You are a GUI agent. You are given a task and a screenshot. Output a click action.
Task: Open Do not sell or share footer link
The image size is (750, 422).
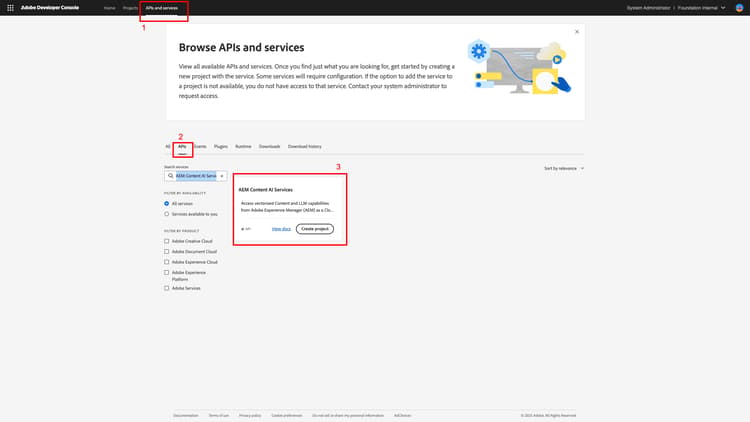[348, 416]
